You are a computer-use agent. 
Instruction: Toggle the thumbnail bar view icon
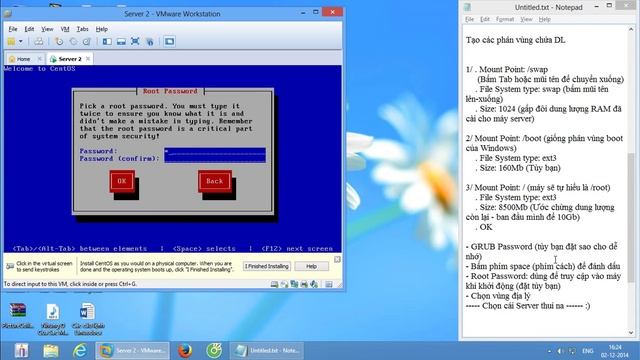click(121, 41)
